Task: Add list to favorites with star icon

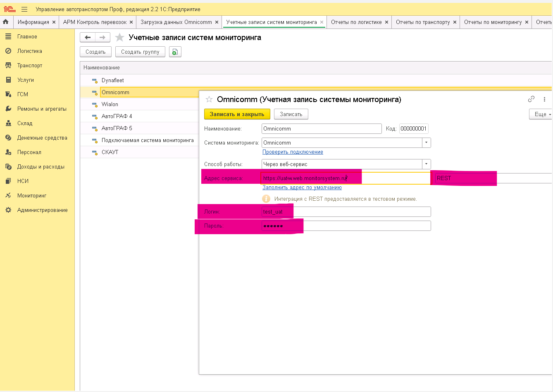Action: [x=119, y=38]
